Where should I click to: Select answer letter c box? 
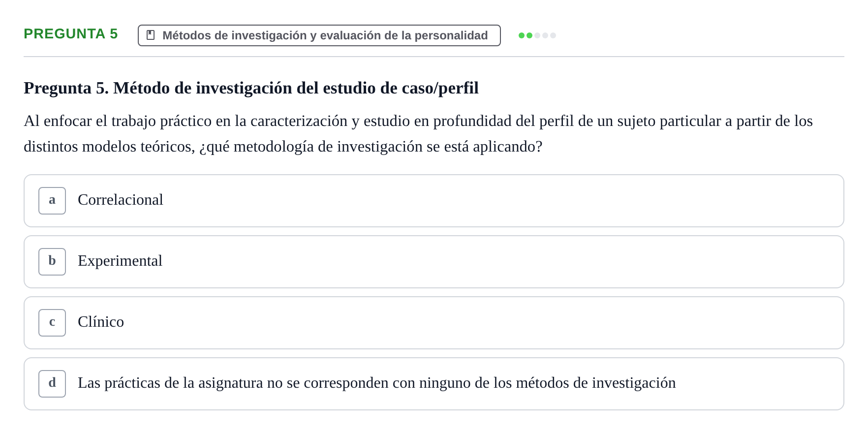tap(52, 323)
